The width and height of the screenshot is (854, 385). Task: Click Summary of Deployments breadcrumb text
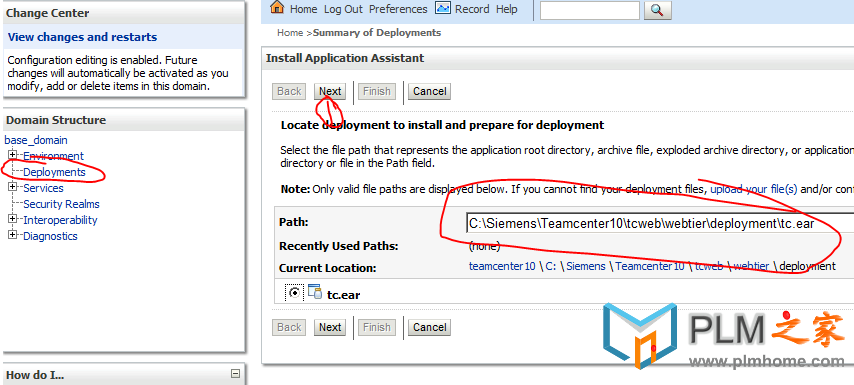click(377, 33)
